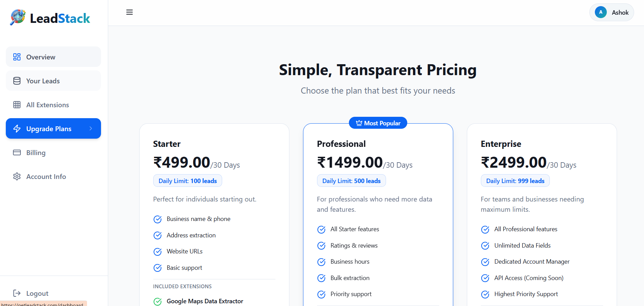Select the Billing card icon

coord(16,152)
